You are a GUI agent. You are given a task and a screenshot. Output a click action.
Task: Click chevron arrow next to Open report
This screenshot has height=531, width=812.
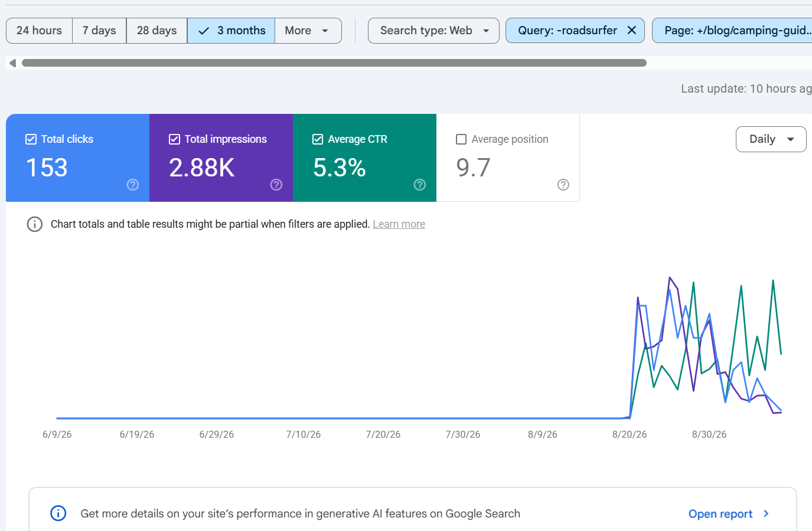click(766, 513)
